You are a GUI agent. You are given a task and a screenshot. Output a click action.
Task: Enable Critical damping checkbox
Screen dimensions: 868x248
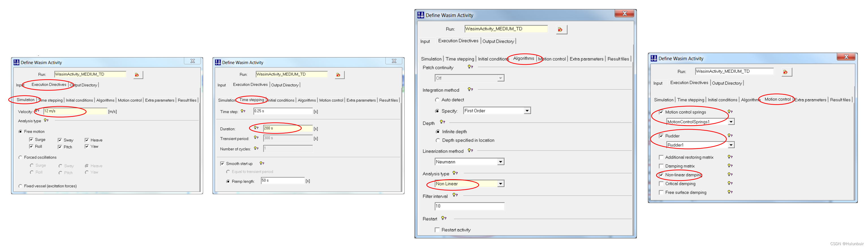tap(661, 184)
